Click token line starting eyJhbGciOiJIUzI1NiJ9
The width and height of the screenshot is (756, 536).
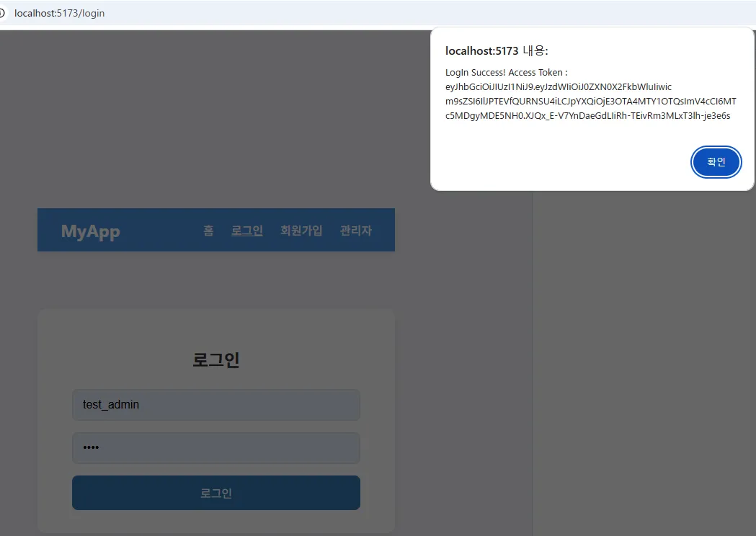[x=559, y=86]
